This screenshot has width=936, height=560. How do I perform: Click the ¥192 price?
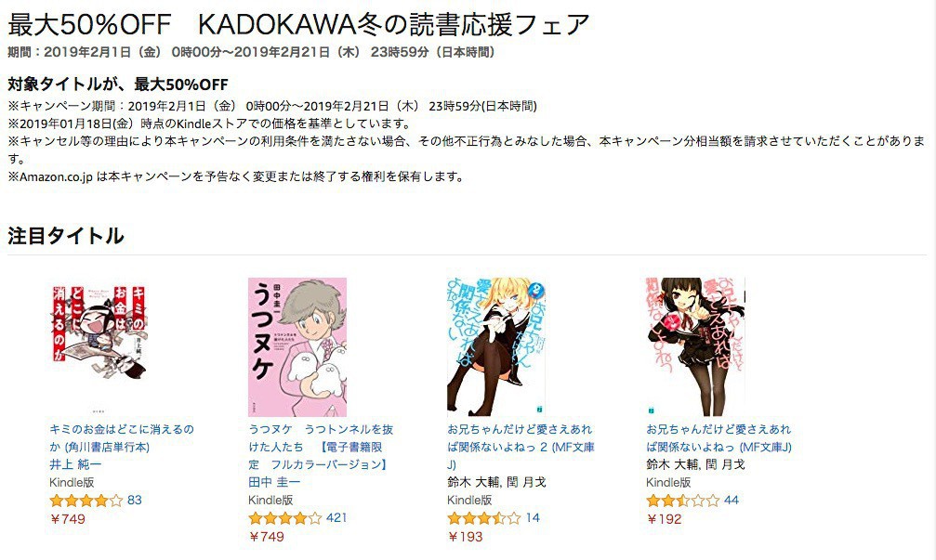point(665,519)
